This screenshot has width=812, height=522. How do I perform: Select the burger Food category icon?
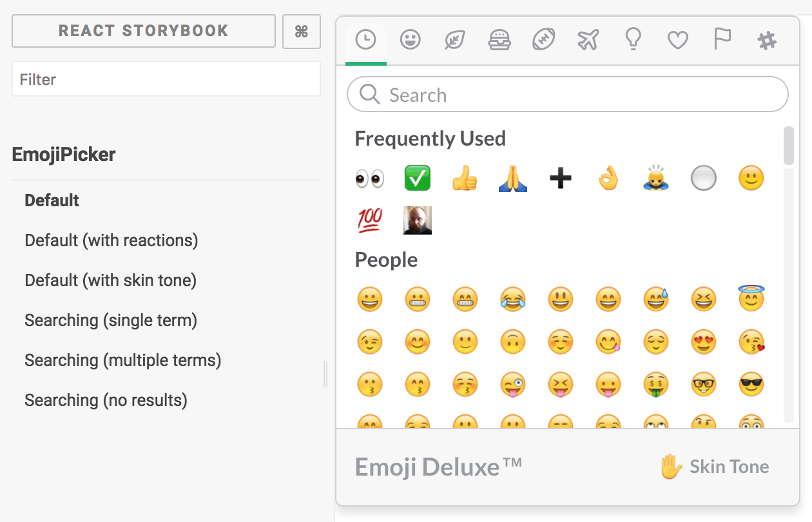pyautogui.click(x=499, y=41)
